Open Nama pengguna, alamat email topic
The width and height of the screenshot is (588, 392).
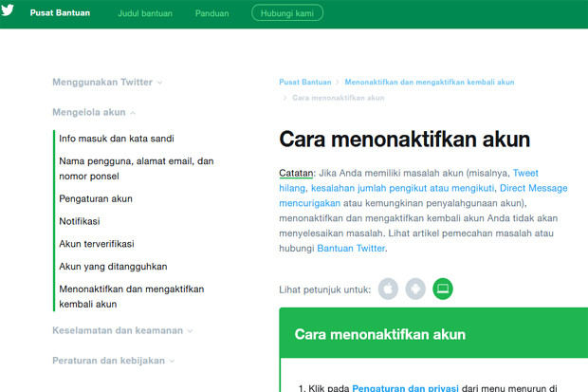137,169
